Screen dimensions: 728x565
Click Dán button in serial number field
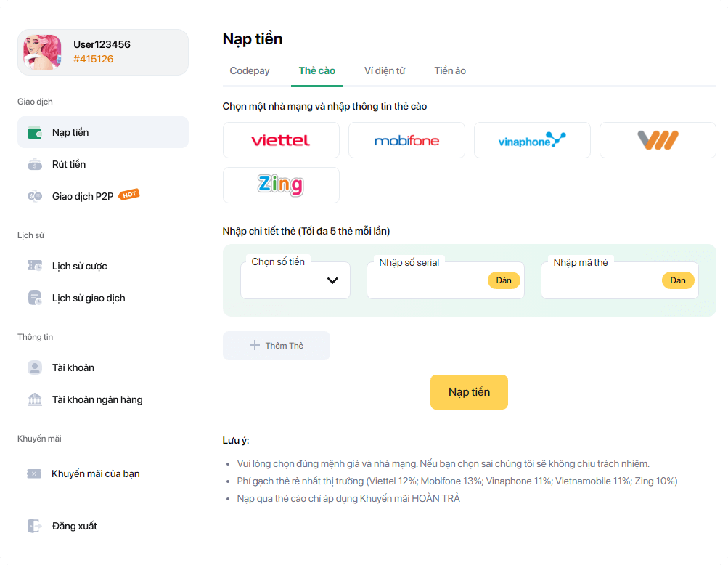[504, 280]
